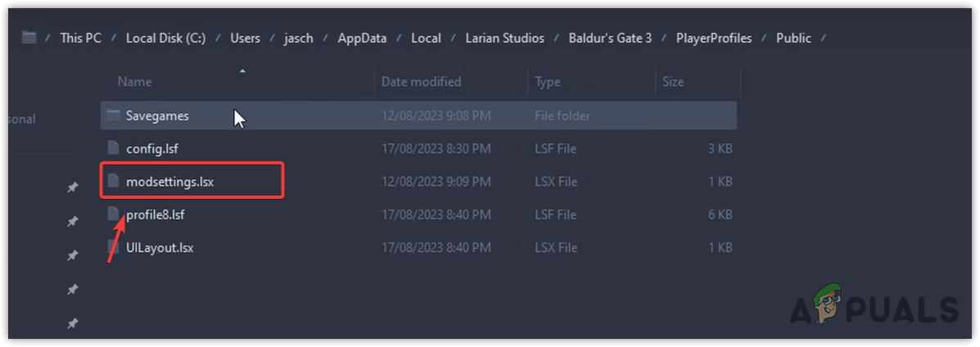Click the UILayout.lsx file icon
The width and height of the screenshot is (980, 347).
(x=113, y=247)
